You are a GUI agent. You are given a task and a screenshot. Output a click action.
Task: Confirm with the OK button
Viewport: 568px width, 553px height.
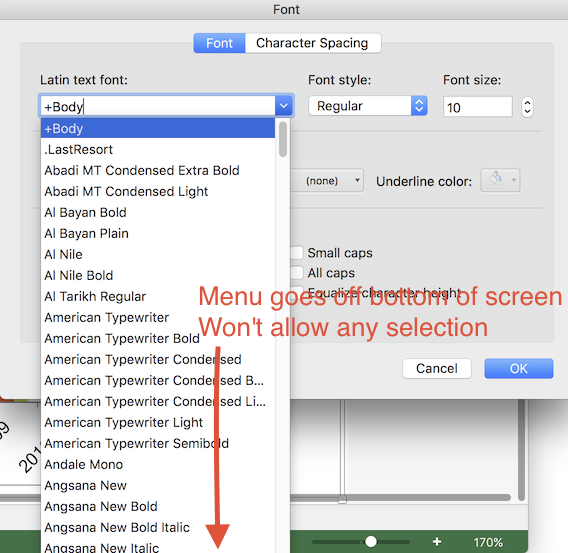click(x=519, y=368)
